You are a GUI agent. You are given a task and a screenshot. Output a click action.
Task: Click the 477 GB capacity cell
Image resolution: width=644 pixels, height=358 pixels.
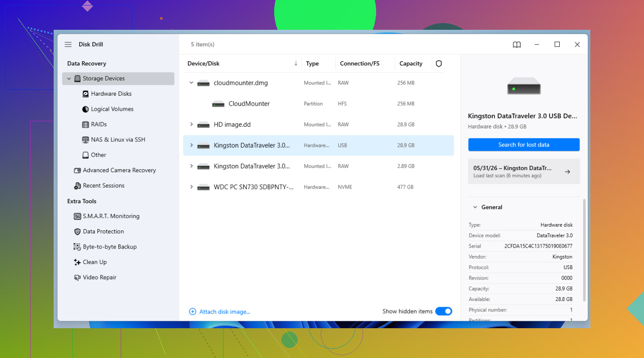point(405,187)
